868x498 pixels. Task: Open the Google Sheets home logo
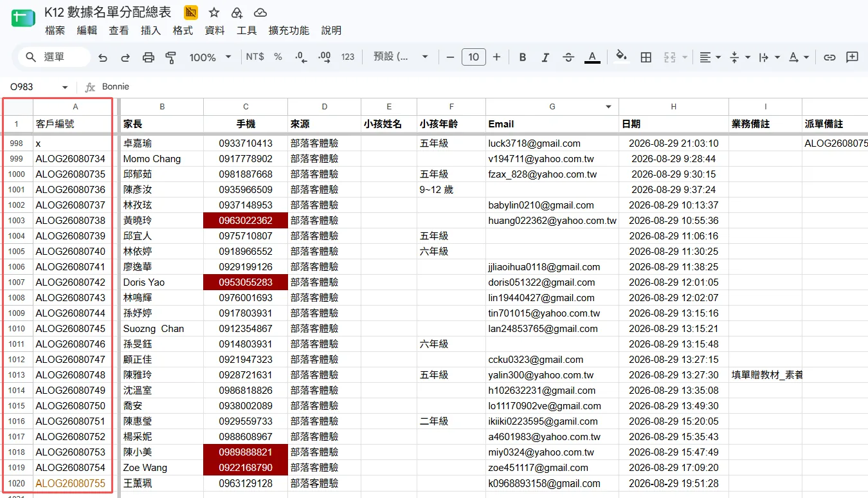(23, 18)
